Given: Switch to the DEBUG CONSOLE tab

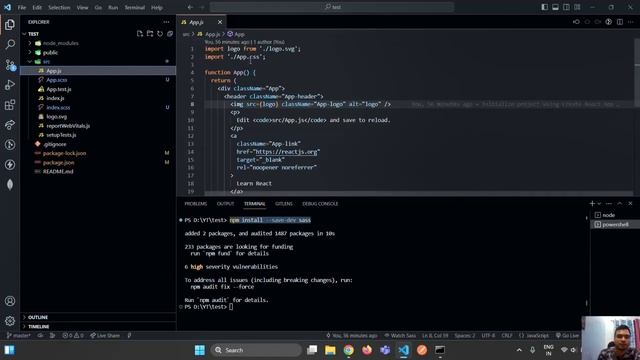Looking at the screenshot, I should [x=320, y=204].
